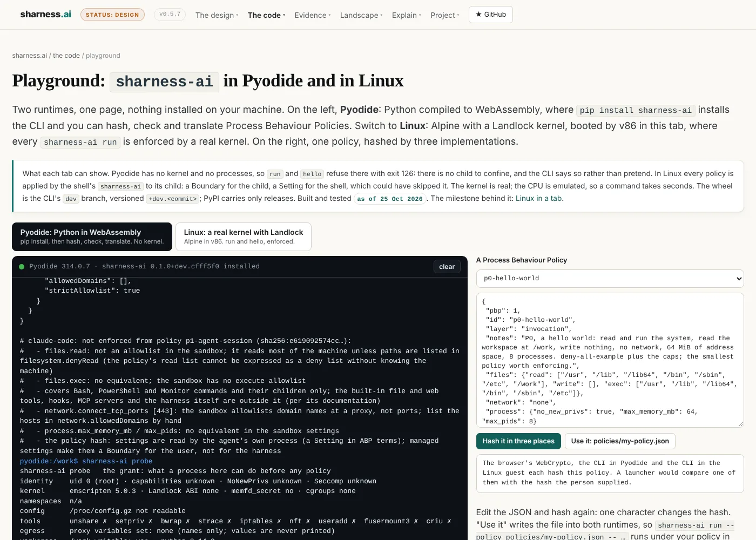
Task: Click the pyodide:/work$ terminal prompt line
Action: click(x=86, y=461)
